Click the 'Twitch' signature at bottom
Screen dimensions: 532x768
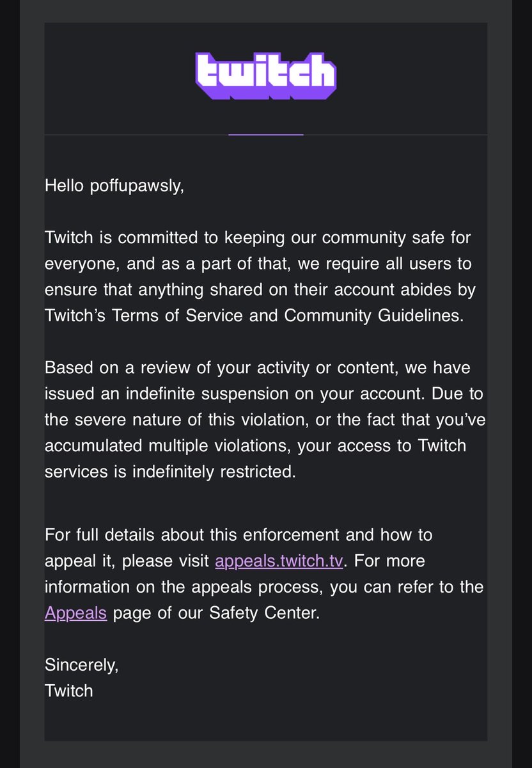(69, 691)
